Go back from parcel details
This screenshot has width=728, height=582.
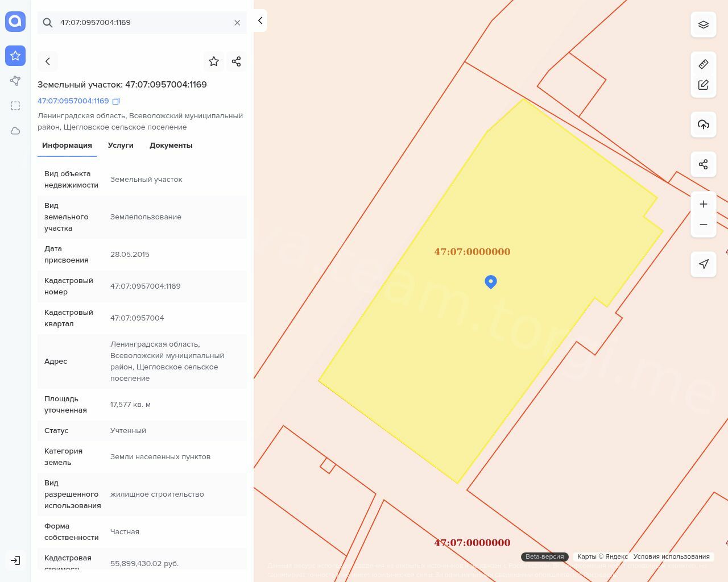48,61
